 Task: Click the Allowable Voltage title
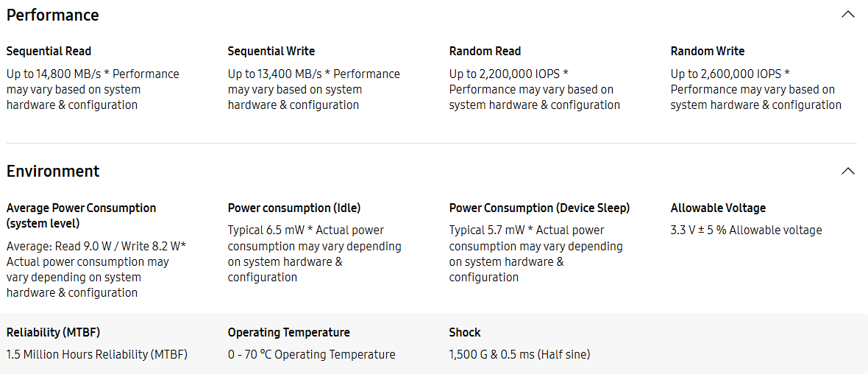pos(718,208)
